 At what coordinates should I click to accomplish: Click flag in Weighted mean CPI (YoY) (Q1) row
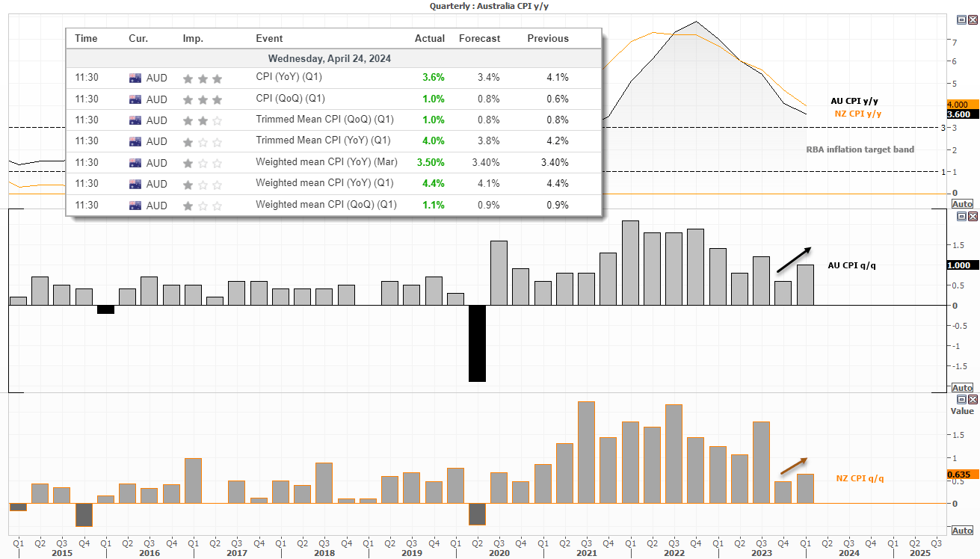tap(135, 184)
